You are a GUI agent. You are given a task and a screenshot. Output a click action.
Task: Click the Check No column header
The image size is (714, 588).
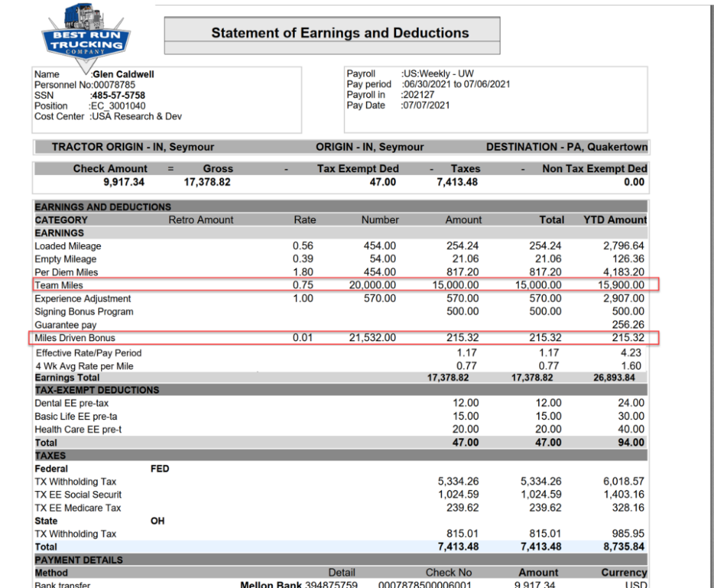click(x=448, y=573)
